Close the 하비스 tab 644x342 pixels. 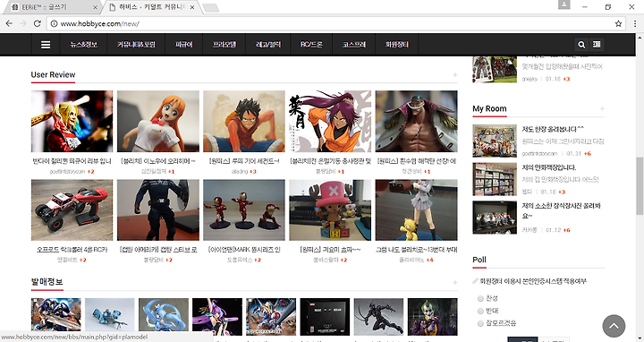point(191,7)
